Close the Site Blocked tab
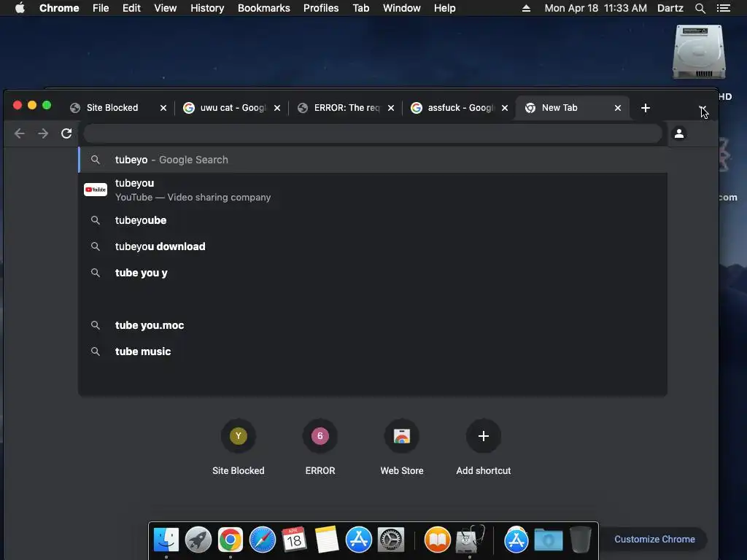The height and width of the screenshot is (560, 747). [x=163, y=108]
